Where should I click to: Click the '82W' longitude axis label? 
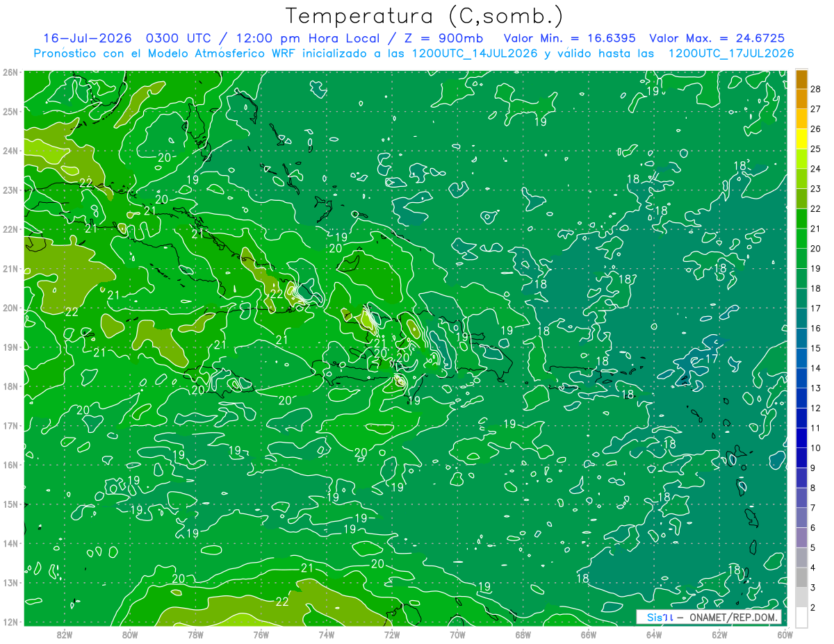pyautogui.click(x=64, y=634)
